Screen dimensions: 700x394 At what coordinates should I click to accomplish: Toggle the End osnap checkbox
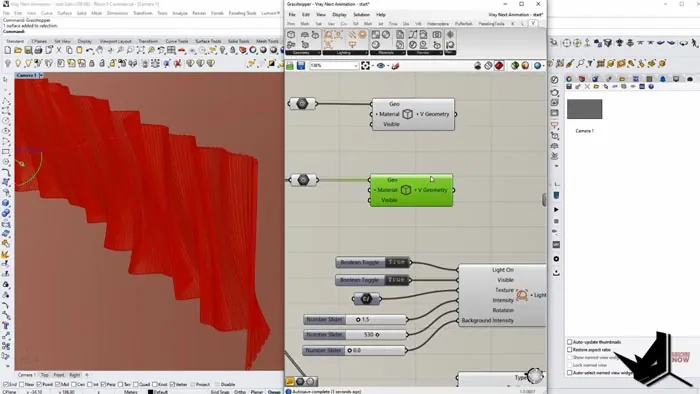[6, 384]
